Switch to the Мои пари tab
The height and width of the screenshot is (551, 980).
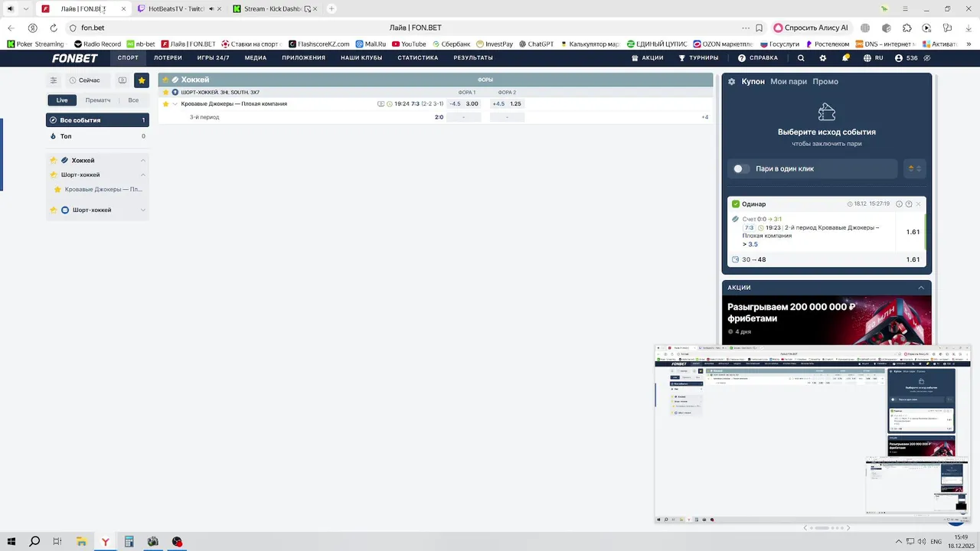789,82
